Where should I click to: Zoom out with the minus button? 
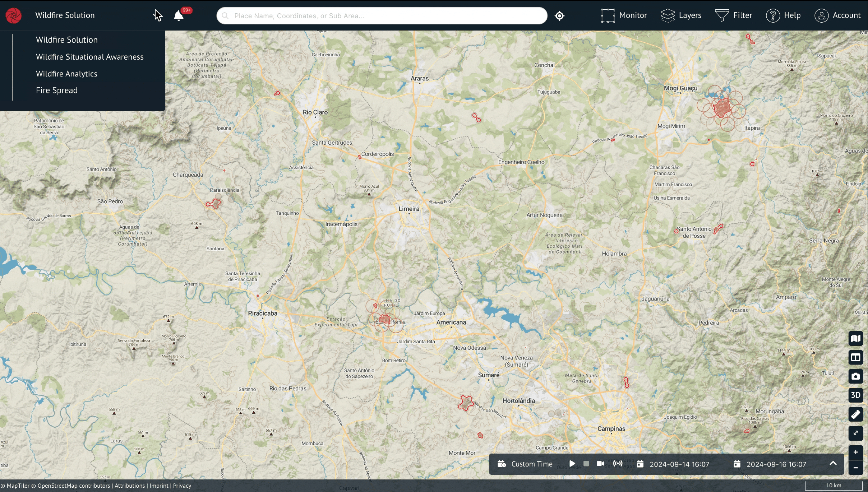point(856,468)
